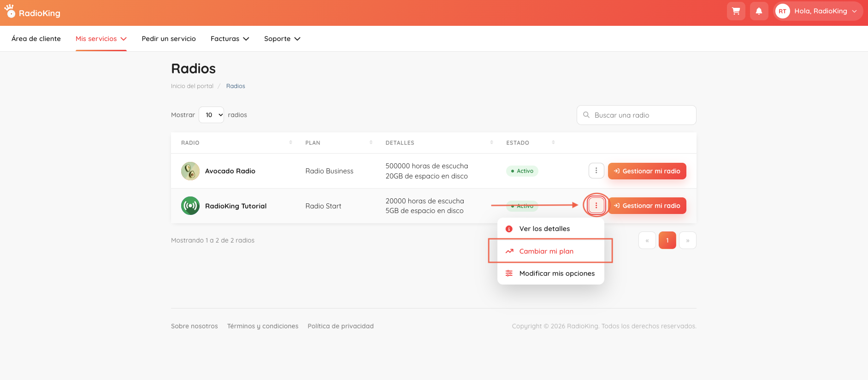868x380 pixels.
Task: Open the rows-per-page selector showing 10
Action: pyautogui.click(x=211, y=115)
